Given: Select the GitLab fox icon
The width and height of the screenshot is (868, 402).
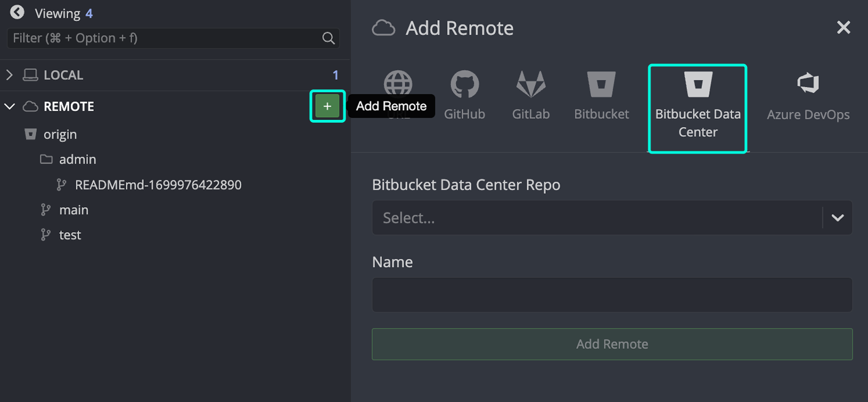Looking at the screenshot, I should point(531,85).
